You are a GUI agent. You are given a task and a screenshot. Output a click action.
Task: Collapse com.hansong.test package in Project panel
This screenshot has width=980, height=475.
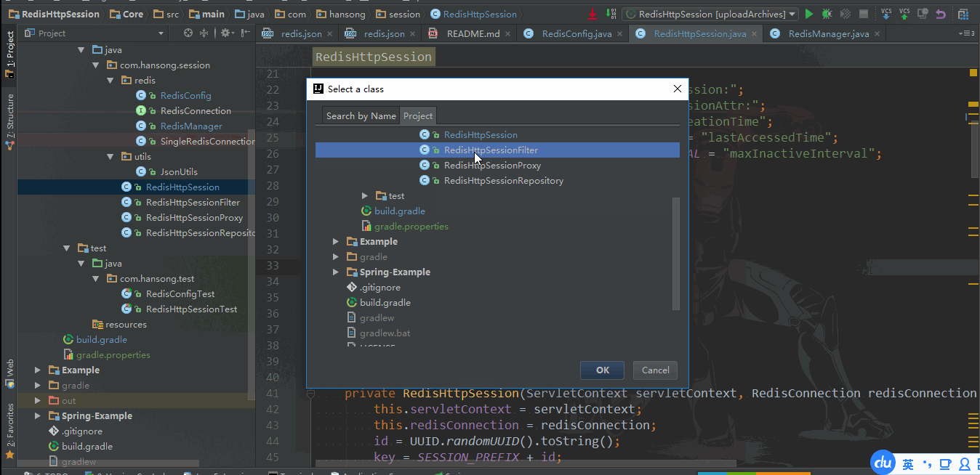[96, 279]
